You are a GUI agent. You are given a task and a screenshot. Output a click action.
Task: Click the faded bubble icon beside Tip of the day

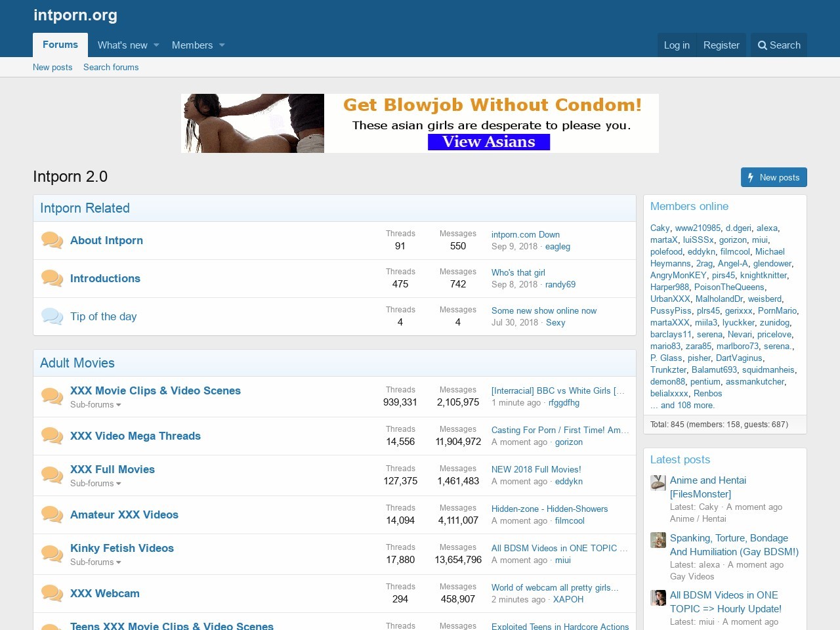(52, 316)
